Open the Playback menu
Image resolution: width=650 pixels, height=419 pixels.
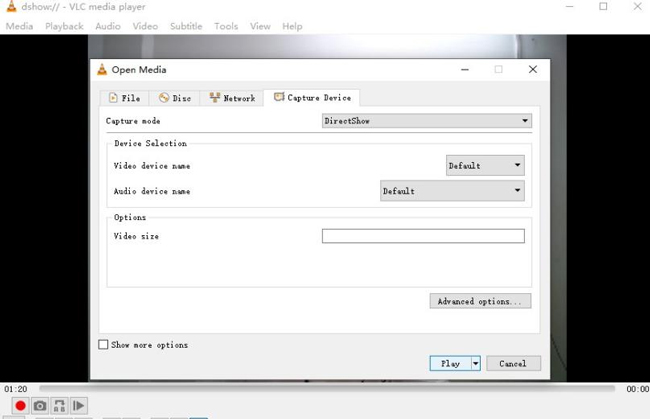coord(64,26)
